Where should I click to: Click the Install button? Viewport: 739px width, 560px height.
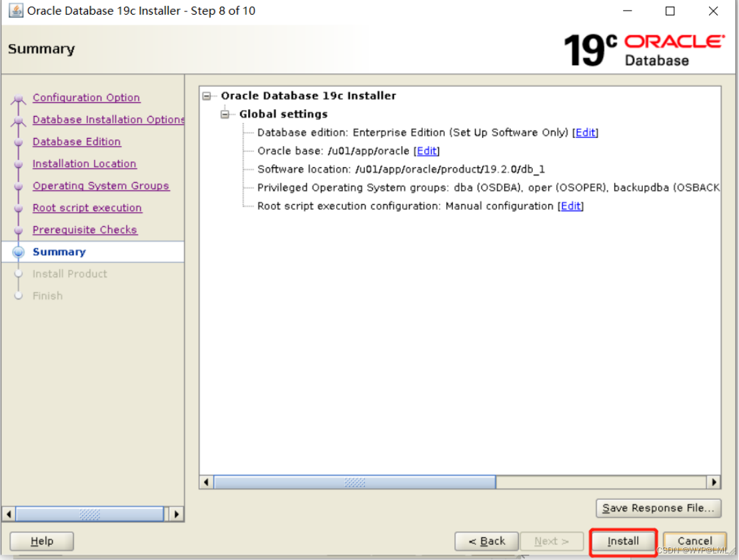622,541
